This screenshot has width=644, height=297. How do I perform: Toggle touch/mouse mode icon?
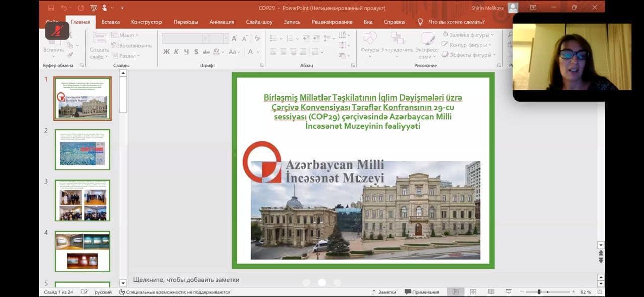coord(105,8)
